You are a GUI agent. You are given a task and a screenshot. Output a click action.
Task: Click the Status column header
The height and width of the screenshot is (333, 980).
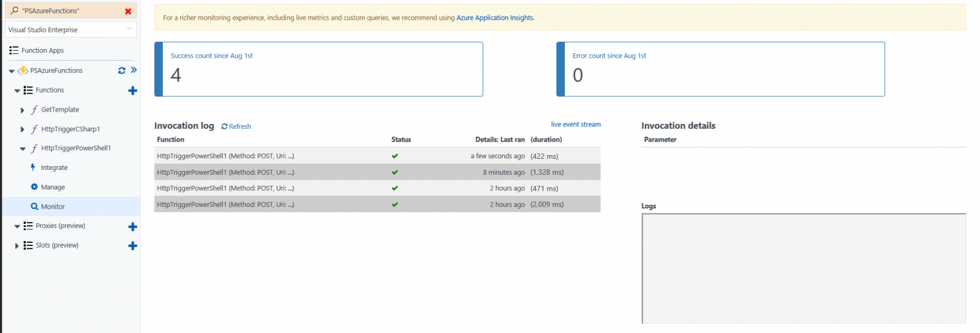point(401,140)
